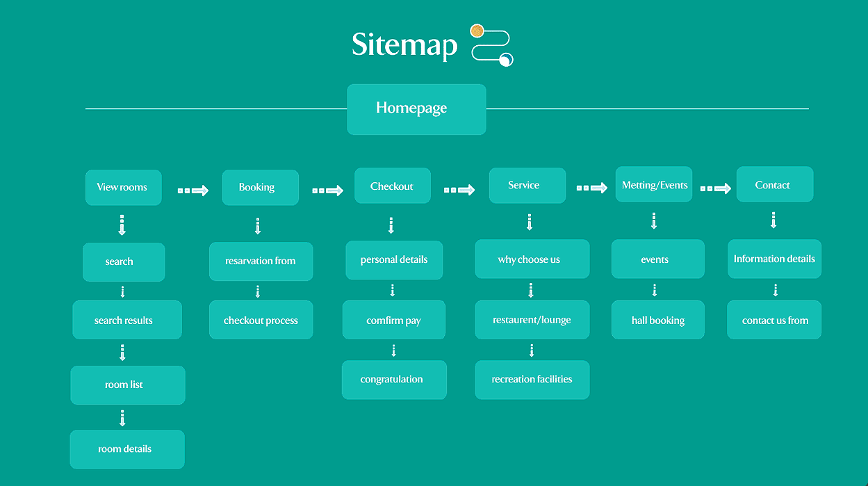Screen dimensions: 868x486
Task: Click the down arrow above search results
Action: pos(122,292)
